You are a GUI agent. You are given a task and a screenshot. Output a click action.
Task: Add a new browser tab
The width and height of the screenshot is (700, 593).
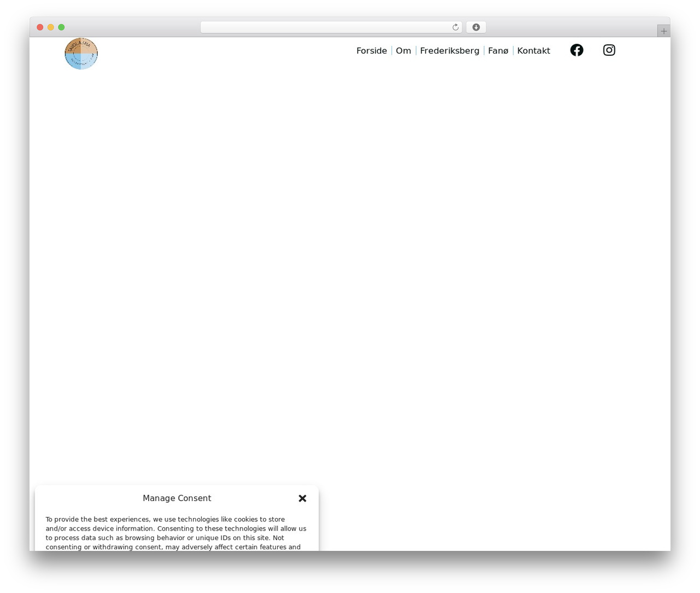[664, 31]
